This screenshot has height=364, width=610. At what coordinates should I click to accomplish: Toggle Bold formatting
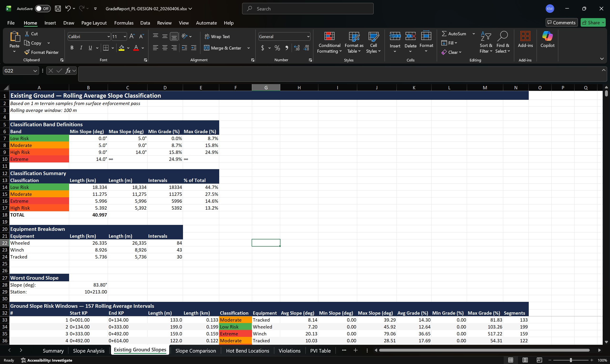[x=72, y=48]
